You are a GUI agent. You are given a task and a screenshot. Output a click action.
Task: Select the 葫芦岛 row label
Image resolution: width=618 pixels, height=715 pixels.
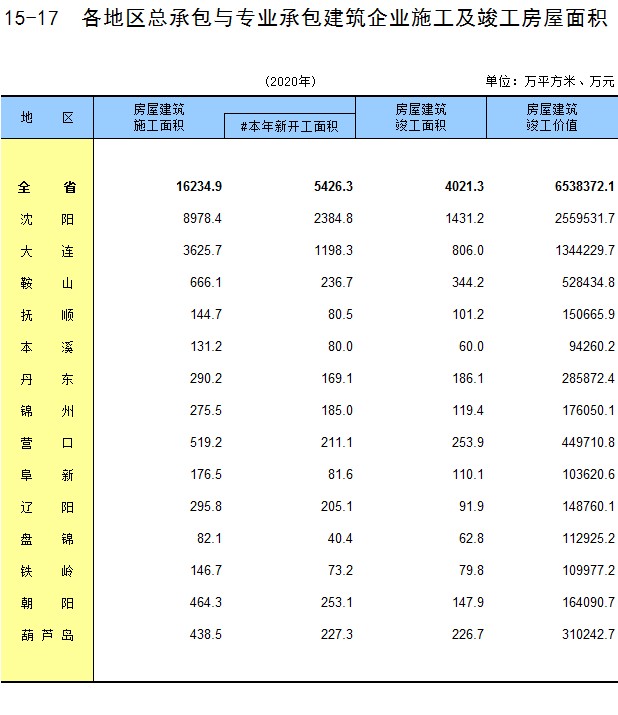click(47, 635)
